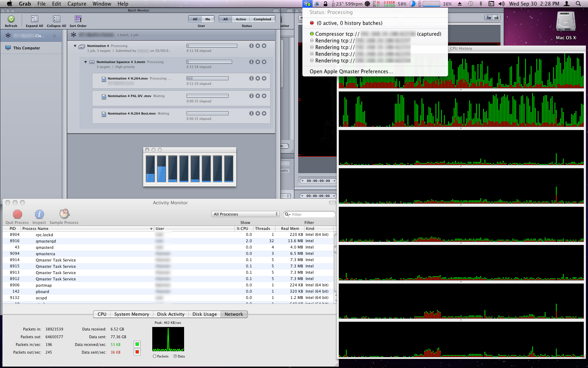The width and height of the screenshot is (588, 368).
Task: Select the qmasterqd process row
Action: (168, 241)
